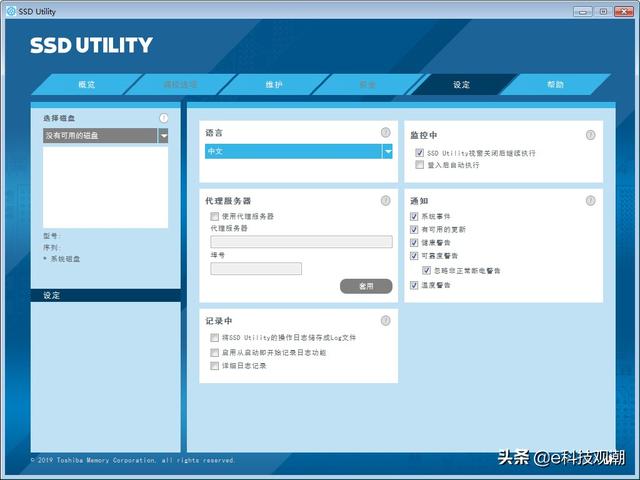Image resolution: width=640 pixels, height=480 pixels.
Task: Click the 通知 panel heading
Action: click(x=419, y=201)
